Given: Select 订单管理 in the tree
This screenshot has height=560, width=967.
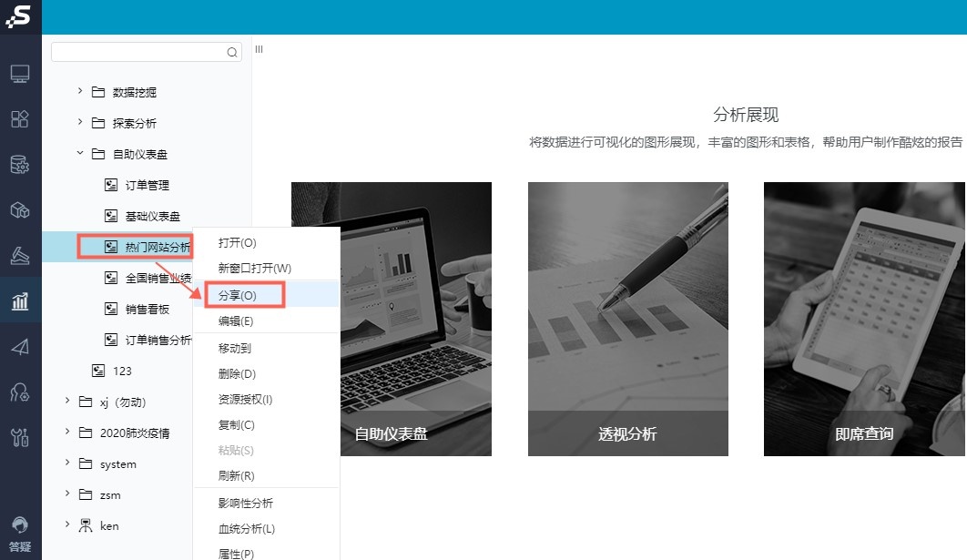Looking at the screenshot, I should [148, 185].
